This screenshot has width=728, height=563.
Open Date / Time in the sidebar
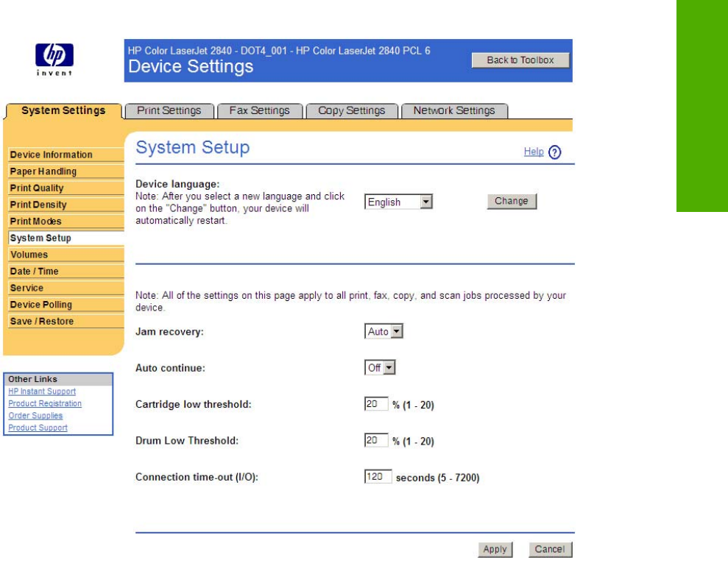tap(66, 272)
